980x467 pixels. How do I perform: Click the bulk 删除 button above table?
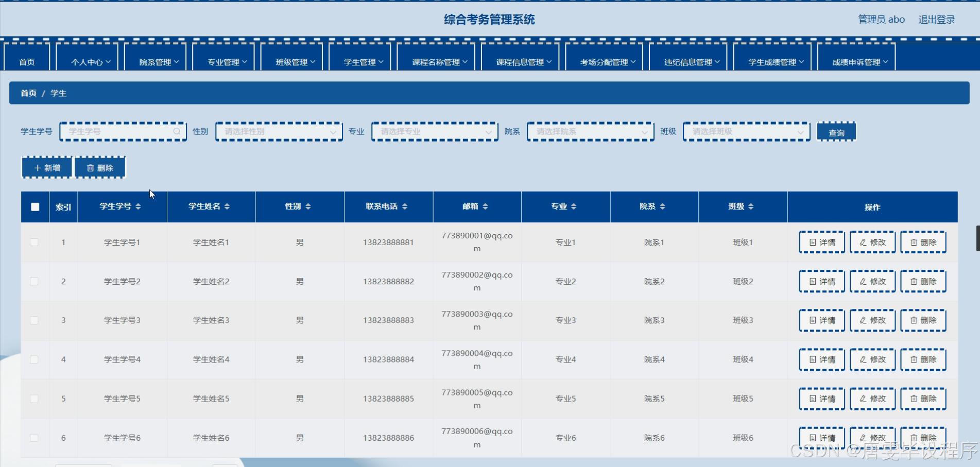click(100, 168)
